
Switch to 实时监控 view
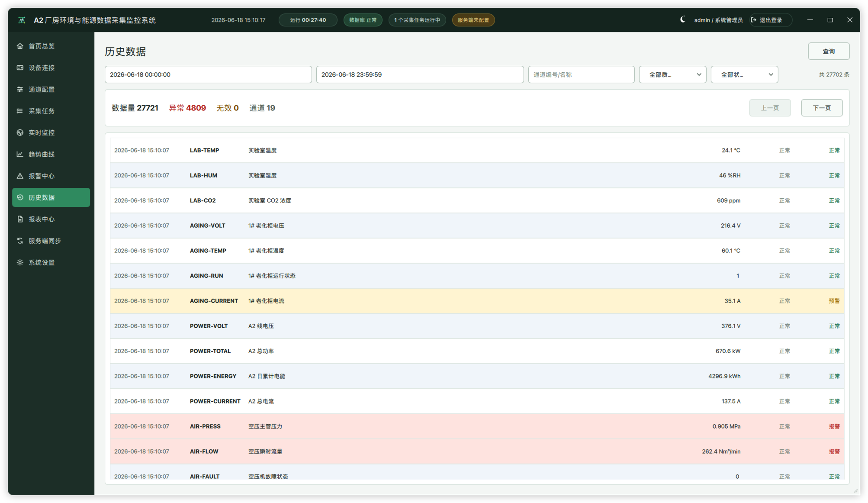pos(51,132)
